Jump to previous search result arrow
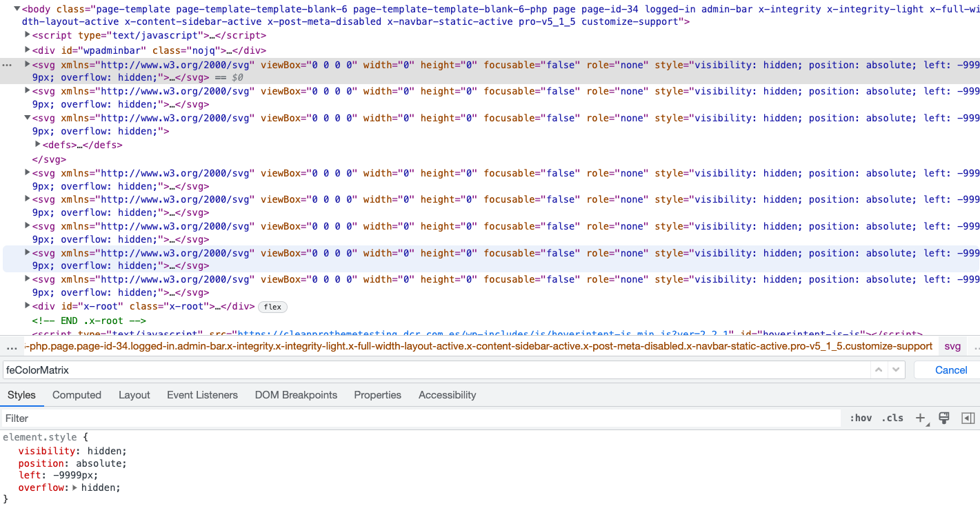Image resolution: width=980 pixels, height=506 pixels. click(879, 370)
